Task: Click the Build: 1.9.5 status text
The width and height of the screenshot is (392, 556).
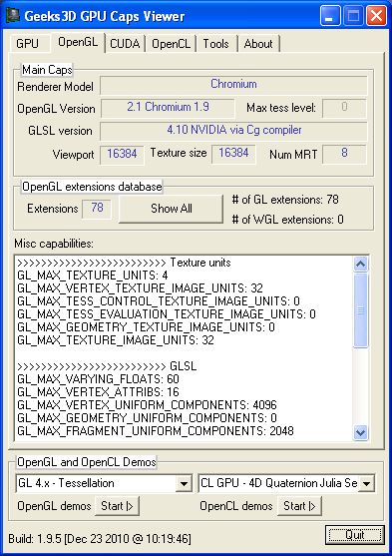Action: [x=100, y=539]
